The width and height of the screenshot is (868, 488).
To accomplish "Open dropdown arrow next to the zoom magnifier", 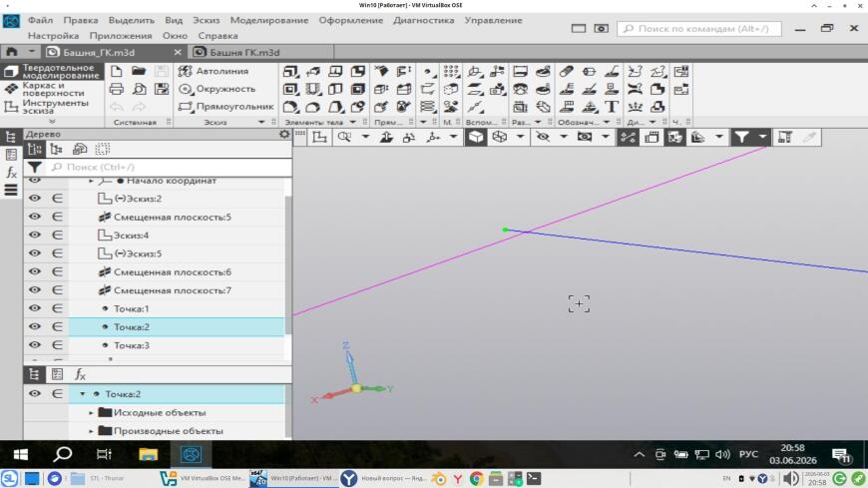I will tap(365, 137).
